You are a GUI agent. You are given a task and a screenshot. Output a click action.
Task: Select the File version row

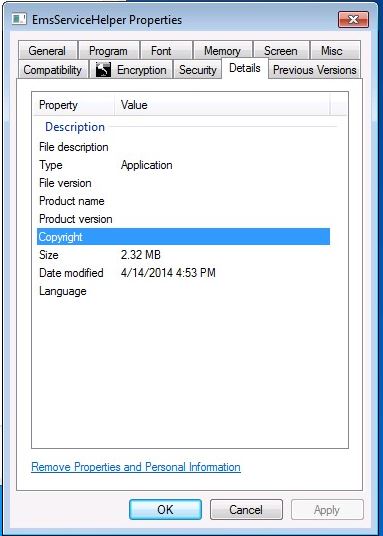pyautogui.click(x=183, y=183)
